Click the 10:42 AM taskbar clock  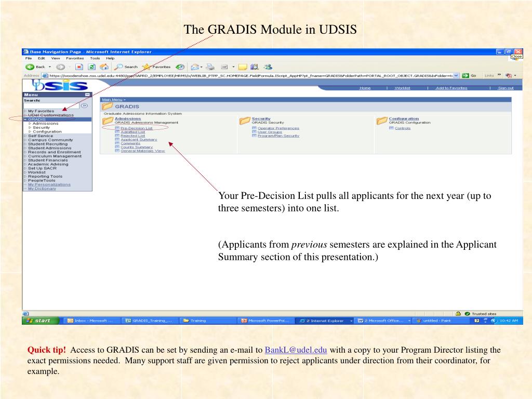[509, 321]
